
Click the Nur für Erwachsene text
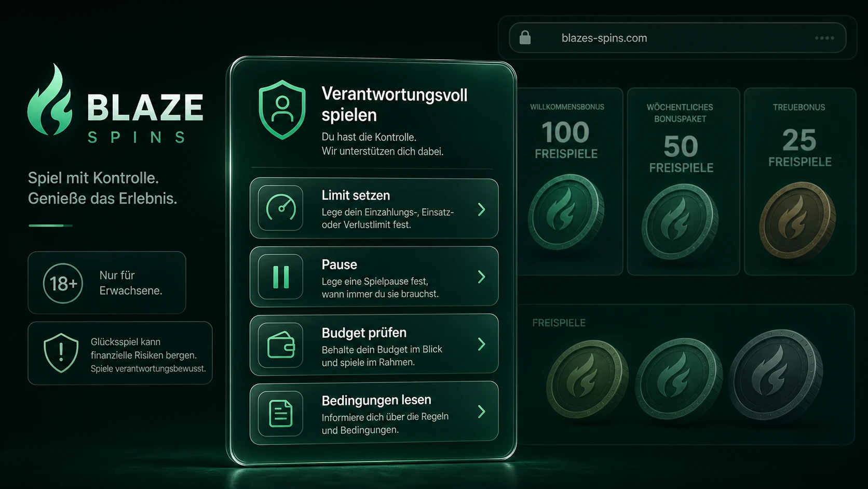pos(131,283)
